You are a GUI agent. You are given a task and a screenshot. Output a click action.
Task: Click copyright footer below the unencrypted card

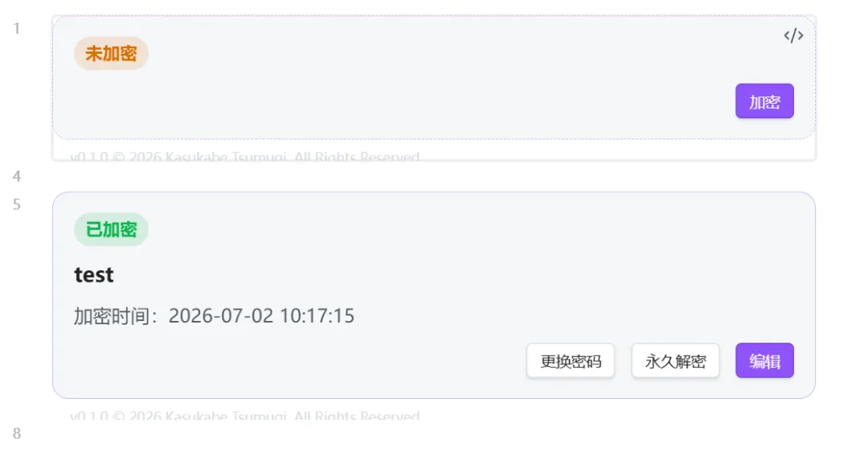[244, 157]
